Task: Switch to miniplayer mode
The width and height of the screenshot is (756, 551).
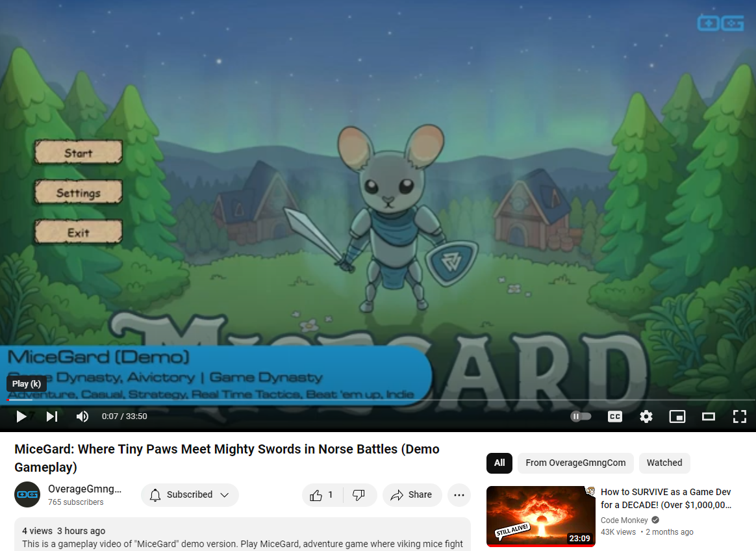Action: click(677, 416)
